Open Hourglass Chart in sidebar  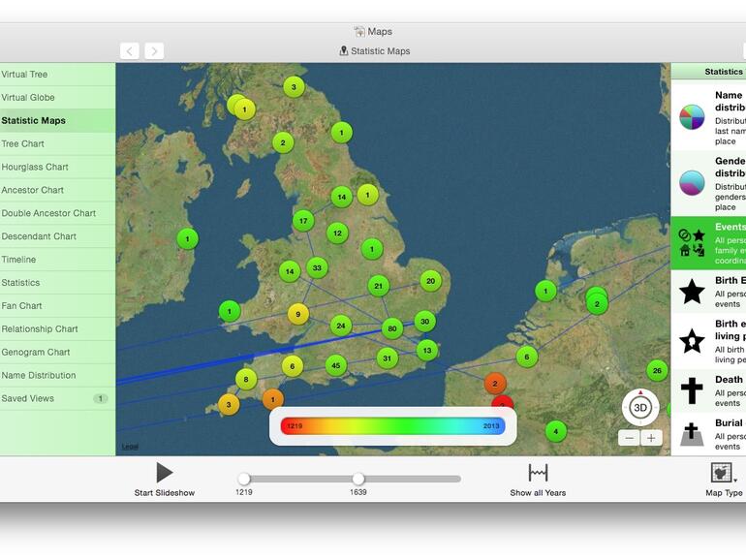click(57, 167)
